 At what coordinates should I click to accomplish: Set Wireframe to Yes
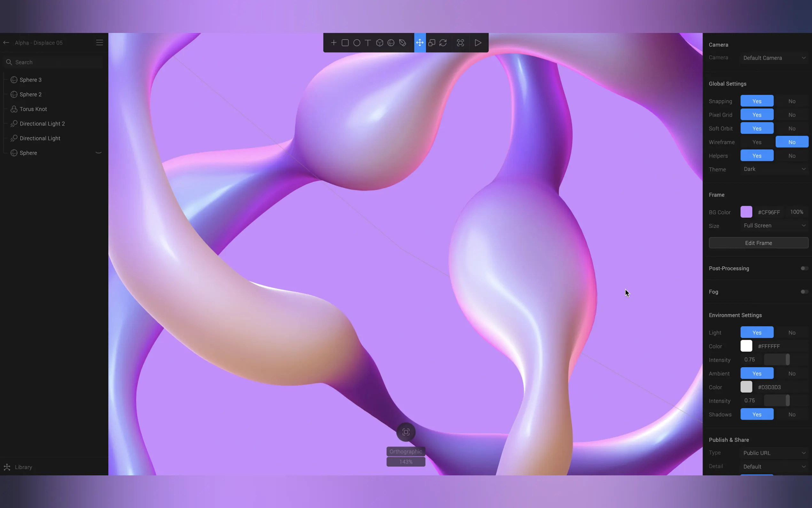coord(757,142)
